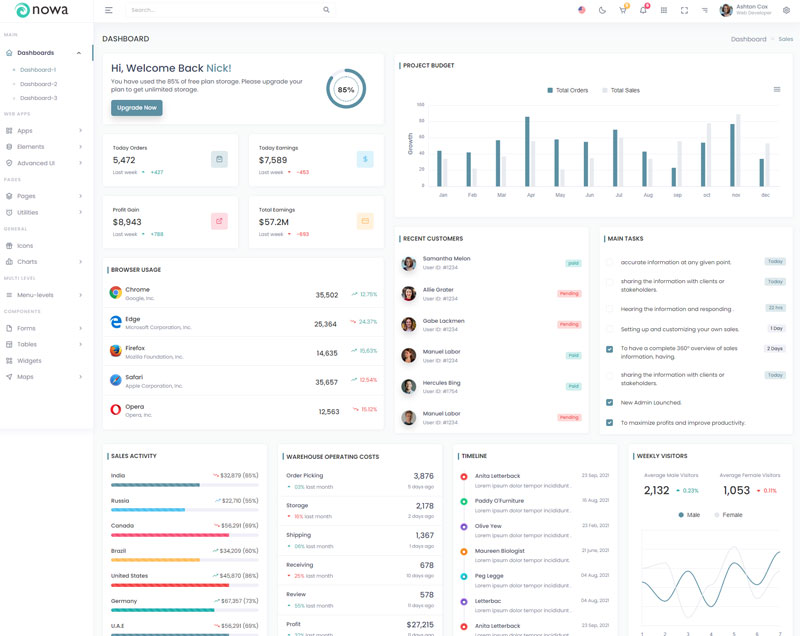Click the Dashboard breadcrumb link

(748, 39)
